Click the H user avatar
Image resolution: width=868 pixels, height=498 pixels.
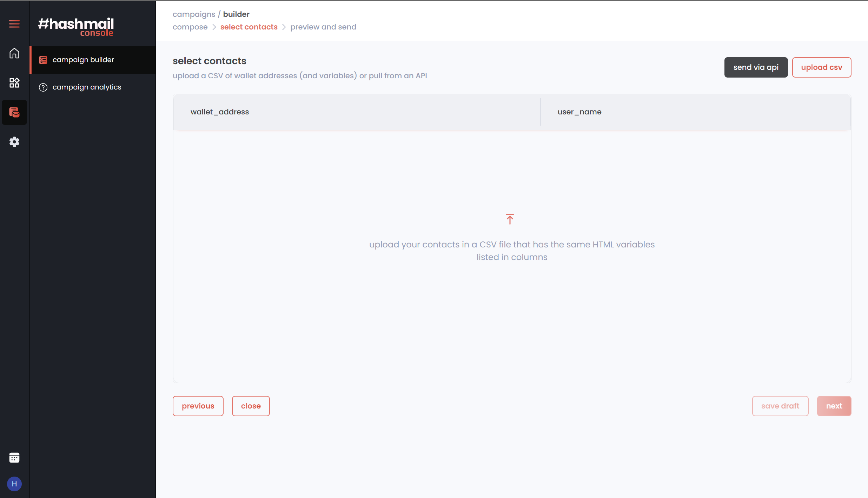pyautogui.click(x=14, y=484)
